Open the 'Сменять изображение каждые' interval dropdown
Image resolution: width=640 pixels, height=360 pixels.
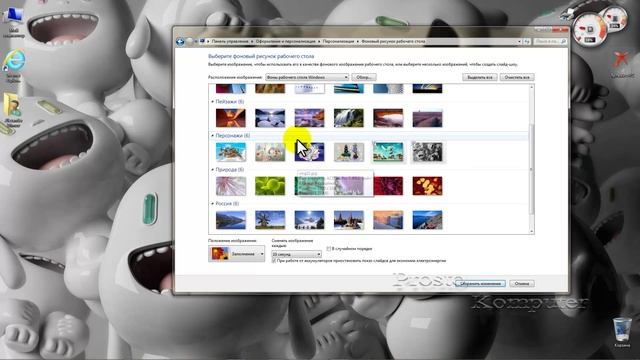tap(296, 254)
